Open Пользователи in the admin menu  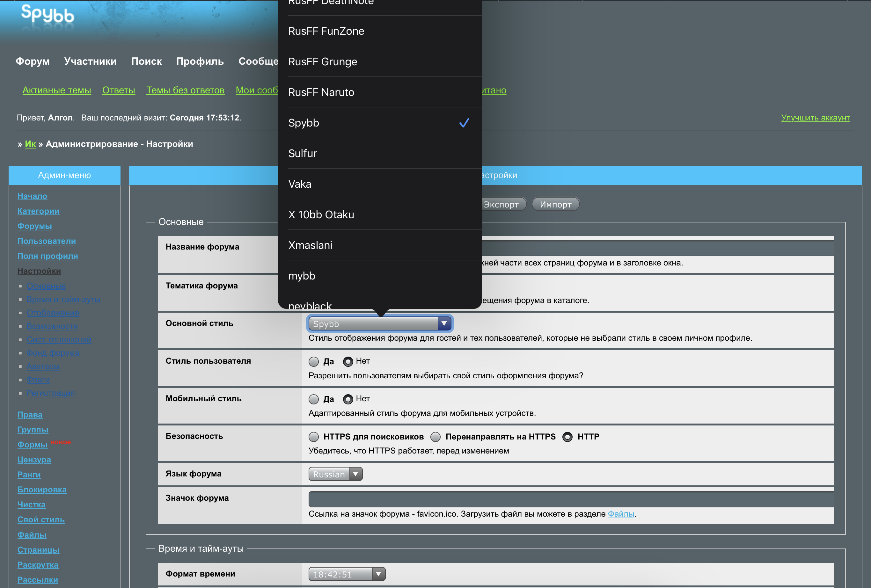coord(47,241)
